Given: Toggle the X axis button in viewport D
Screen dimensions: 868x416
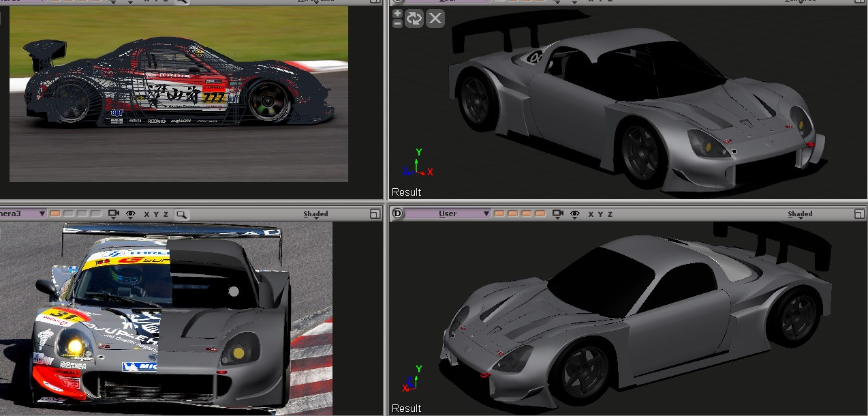Looking at the screenshot, I should tap(590, 214).
